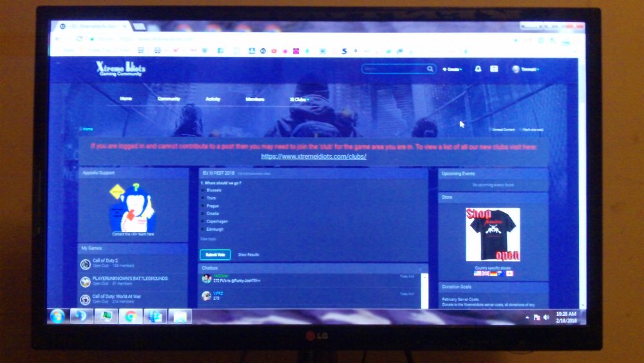This screenshot has width=644, height=363.
Task: Expand the Create dropdown menu
Action: pyautogui.click(x=452, y=69)
